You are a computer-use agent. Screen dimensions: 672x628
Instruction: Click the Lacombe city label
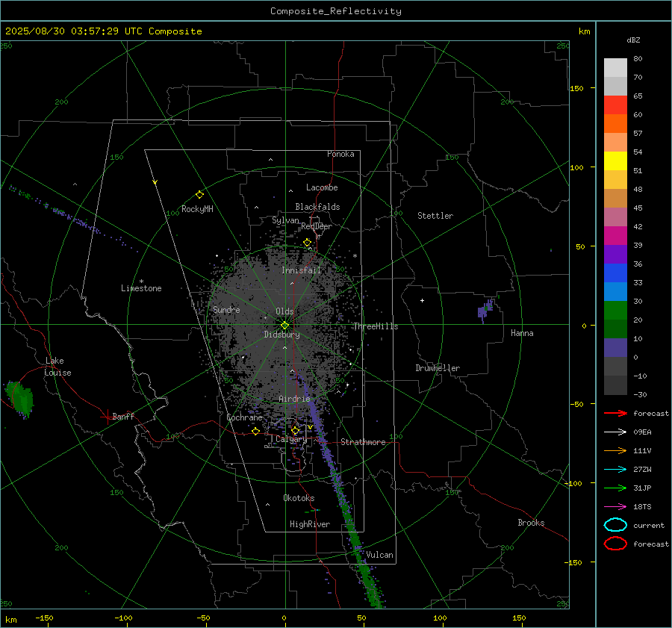322,187
